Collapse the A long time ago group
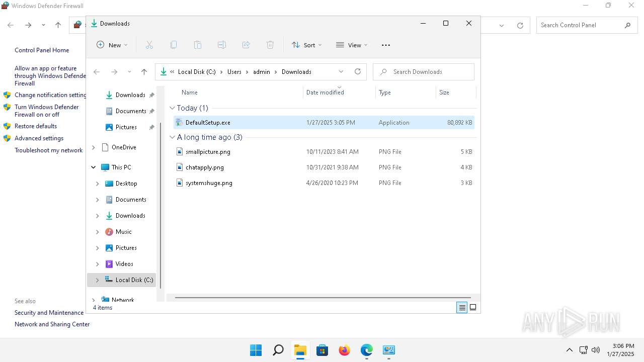Image resolution: width=644 pixels, height=362 pixels. coord(172,137)
